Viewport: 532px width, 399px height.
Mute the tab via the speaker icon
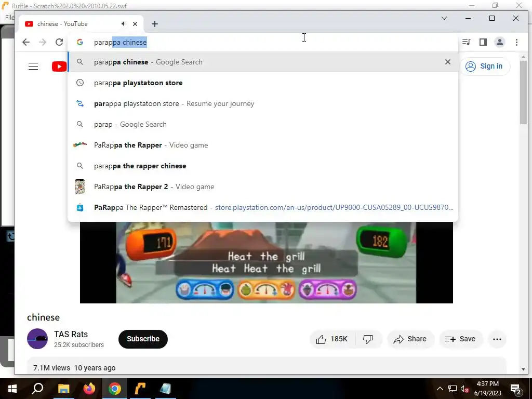tap(124, 24)
